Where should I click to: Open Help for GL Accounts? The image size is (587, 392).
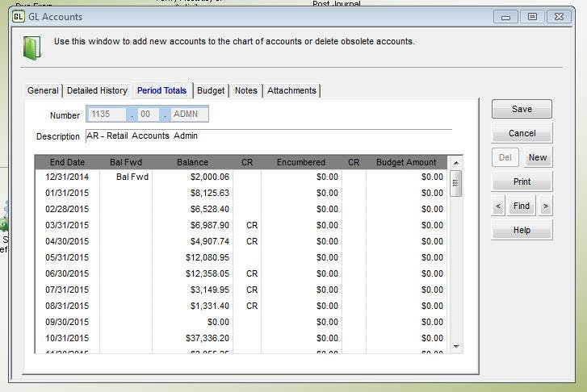point(522,230)
